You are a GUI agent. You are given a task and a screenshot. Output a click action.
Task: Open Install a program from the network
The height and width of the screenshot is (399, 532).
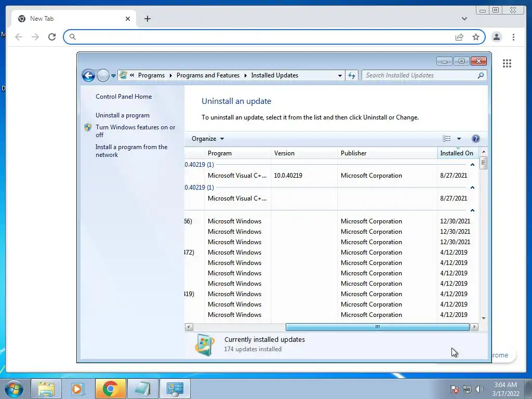tap(131, 151)
